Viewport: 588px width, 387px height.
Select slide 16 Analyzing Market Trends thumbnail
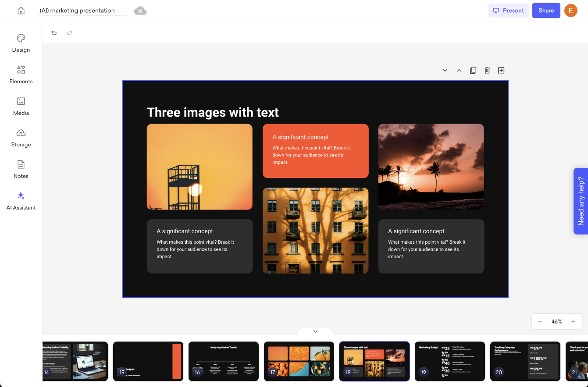click(224, 362)
